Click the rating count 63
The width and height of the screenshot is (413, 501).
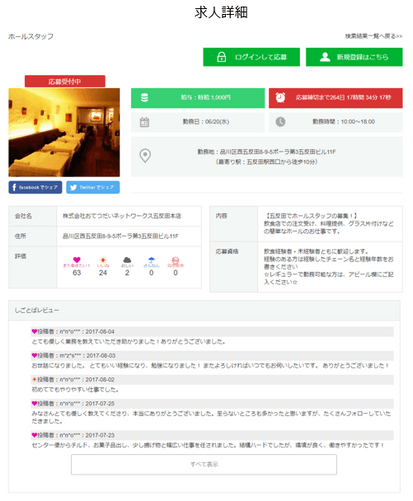coord(77,273)
